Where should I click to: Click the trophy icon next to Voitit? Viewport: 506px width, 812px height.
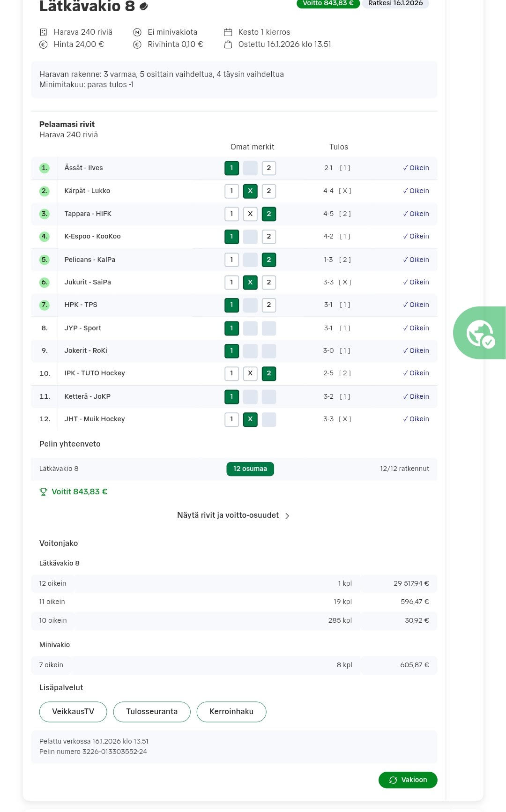pos(44,492)
